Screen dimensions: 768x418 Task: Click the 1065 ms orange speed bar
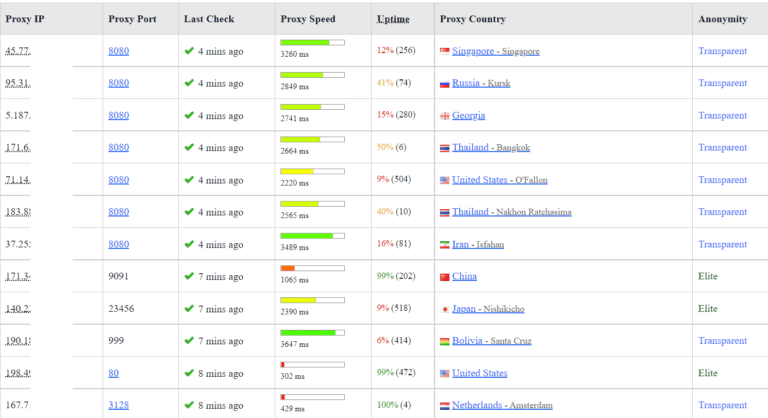[x=312, y=268]
